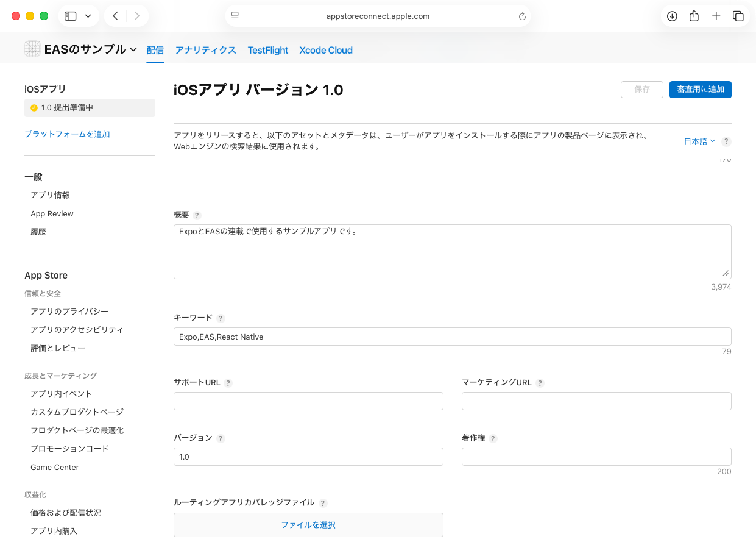Click help icon next to キーワード
Viewport: 756px width, 542px height.
[221, 318]
